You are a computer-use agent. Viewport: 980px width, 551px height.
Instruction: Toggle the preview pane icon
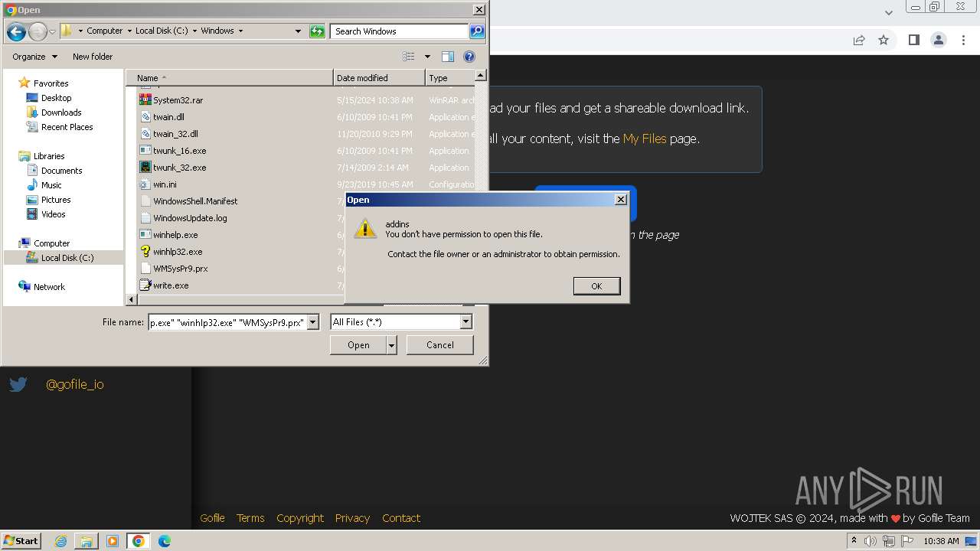pos(448,57)
